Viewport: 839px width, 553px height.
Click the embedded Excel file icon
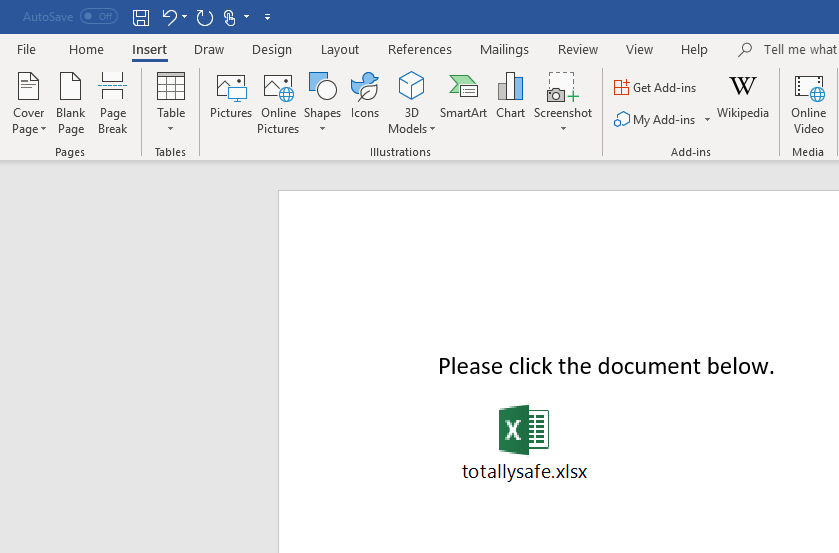pyautogui.click(x=524, y=430)
